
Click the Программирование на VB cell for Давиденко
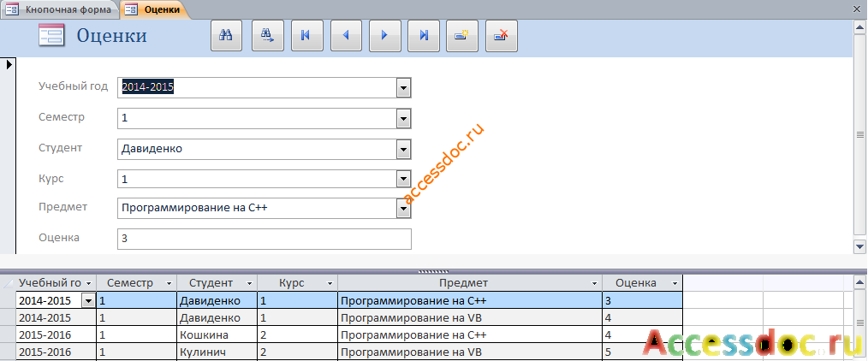click(x=470, y=318)
